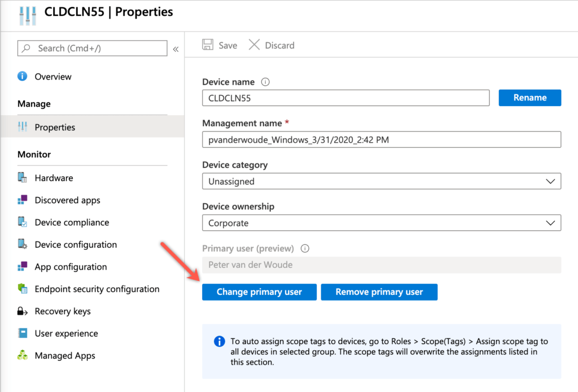The width and height of the screenshot is (578, 392).
Task: Click the Managed Apps icon
Action: (23, 355)
